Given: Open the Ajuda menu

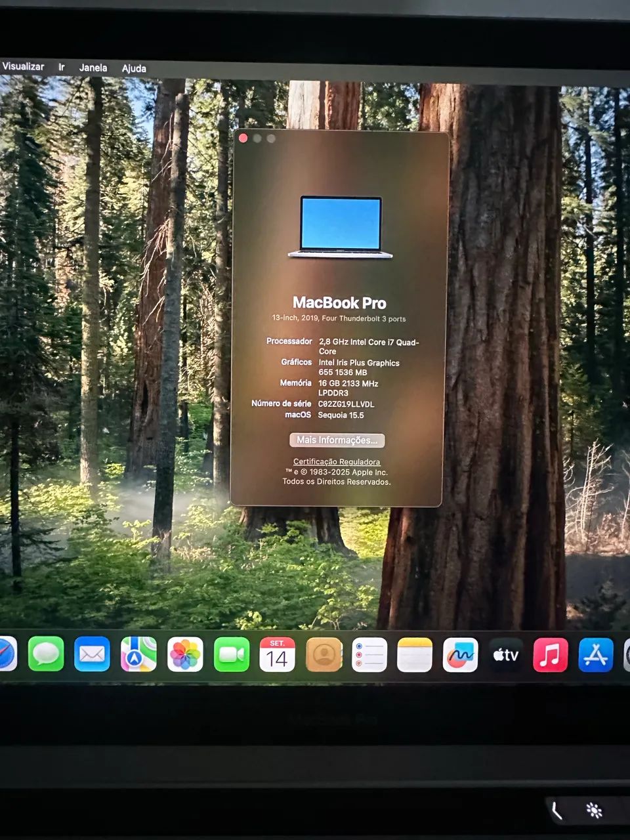Looking at the screenshot, I should pos(134,68).
